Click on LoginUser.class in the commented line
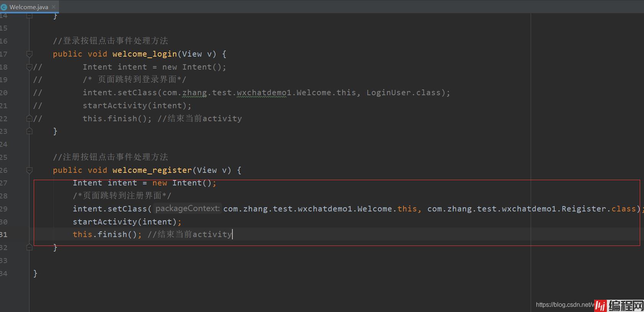The width and height of the screenshot is (644, 312). [404, 93]
